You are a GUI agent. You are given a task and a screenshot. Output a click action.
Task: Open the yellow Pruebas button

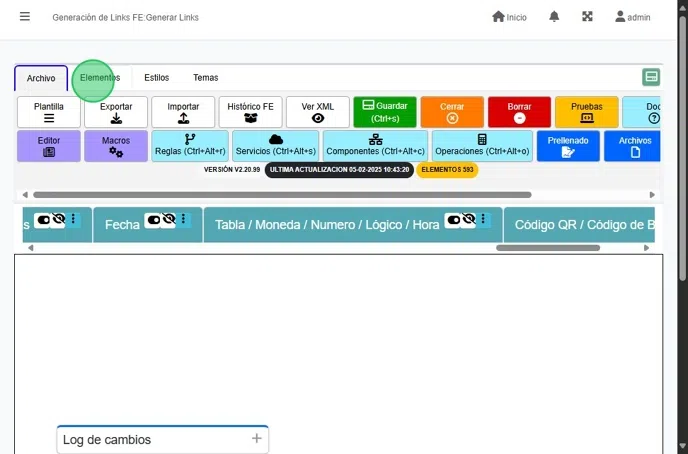click(x=587, y=112)
